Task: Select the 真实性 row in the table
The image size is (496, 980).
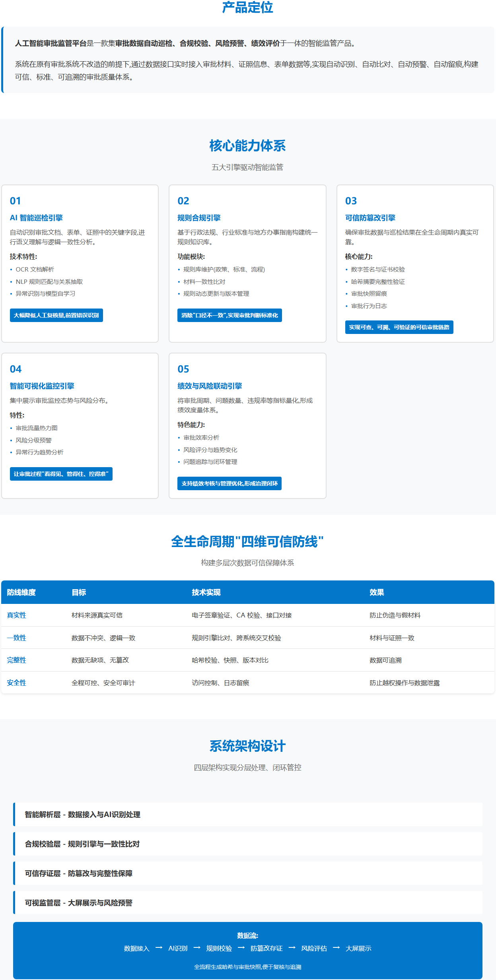Action: 16,615
